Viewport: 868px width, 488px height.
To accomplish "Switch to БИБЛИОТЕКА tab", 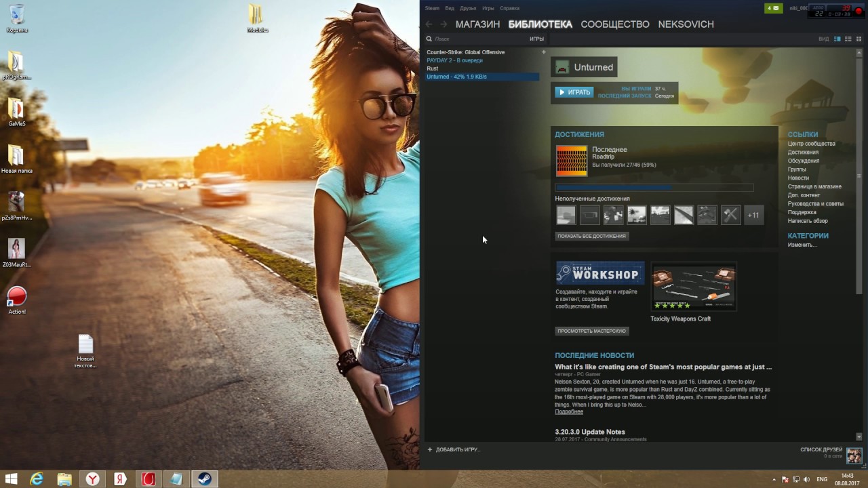I will point(540,24).
